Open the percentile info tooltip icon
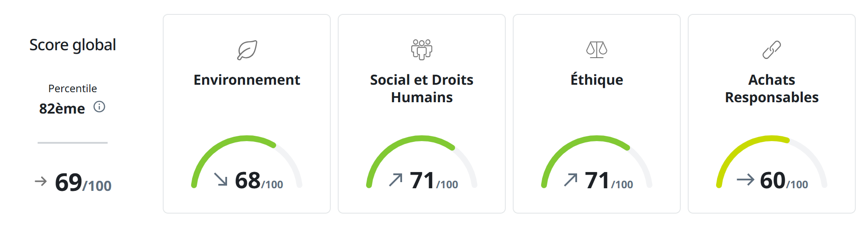 pyautogui.click(x=99, y=107)
